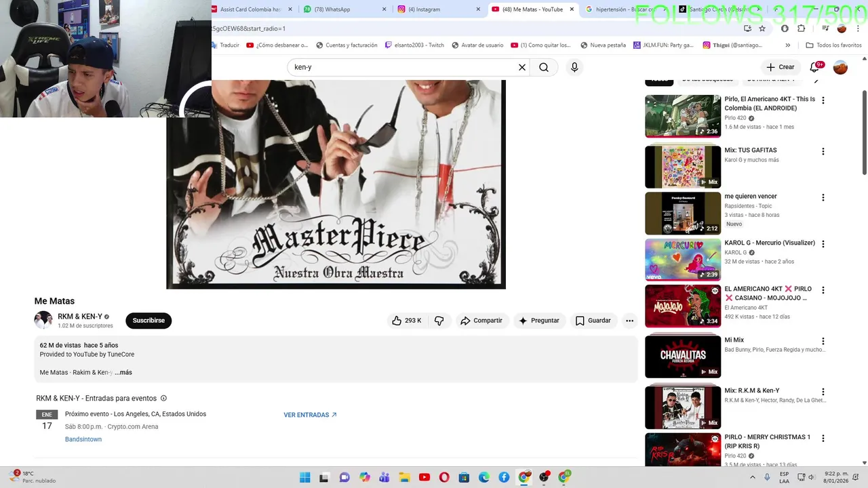Open more actions menu beside Guardar
The height and width of the screenshot is (488, 868).
pos(629,321)
